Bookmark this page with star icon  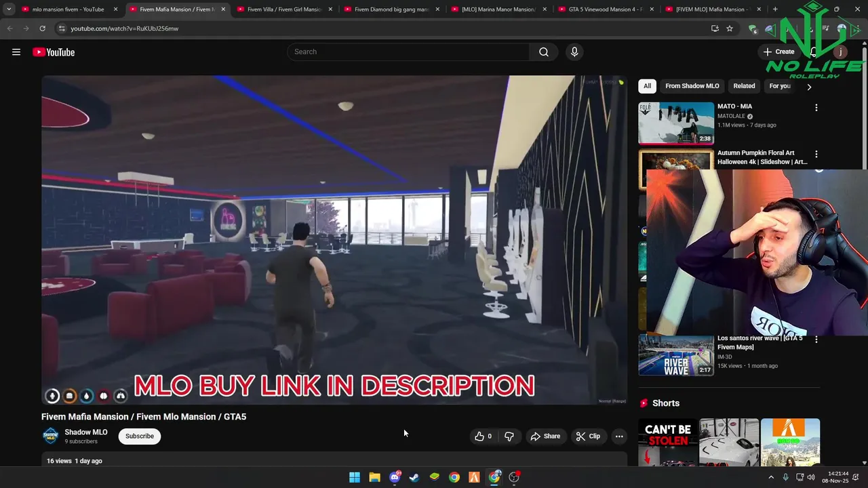click(x=730, y=28)
